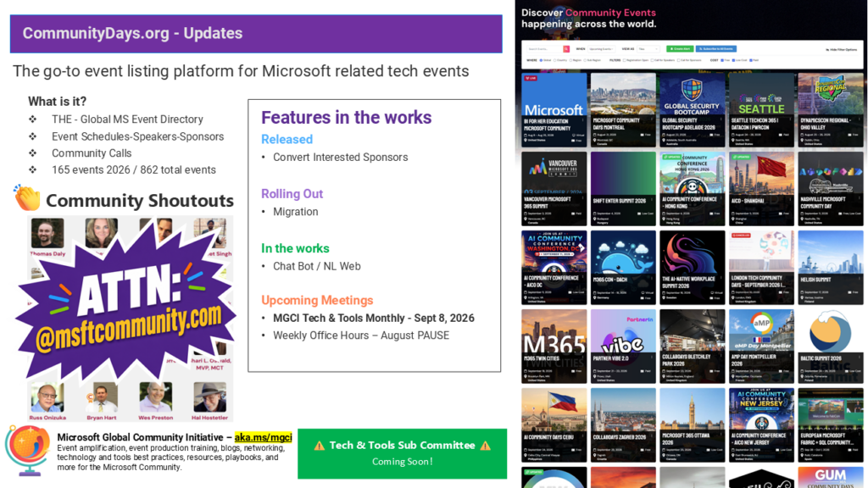
Task: Click Hal Hostetler's shoutout photo
Action: (x=210, y=397)
